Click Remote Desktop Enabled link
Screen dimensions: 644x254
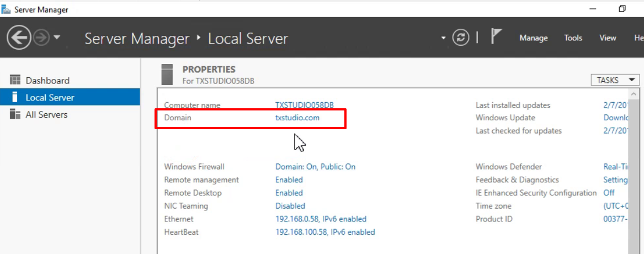tap(289, 193)
